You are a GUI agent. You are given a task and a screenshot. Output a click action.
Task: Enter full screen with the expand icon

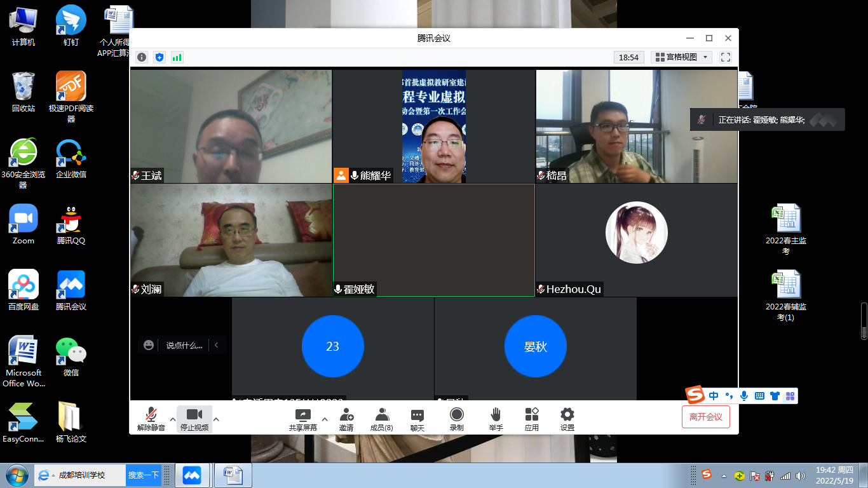725,57
